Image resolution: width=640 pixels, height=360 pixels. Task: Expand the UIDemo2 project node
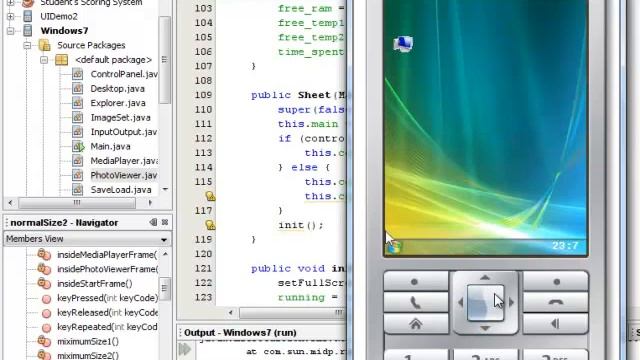11,16
